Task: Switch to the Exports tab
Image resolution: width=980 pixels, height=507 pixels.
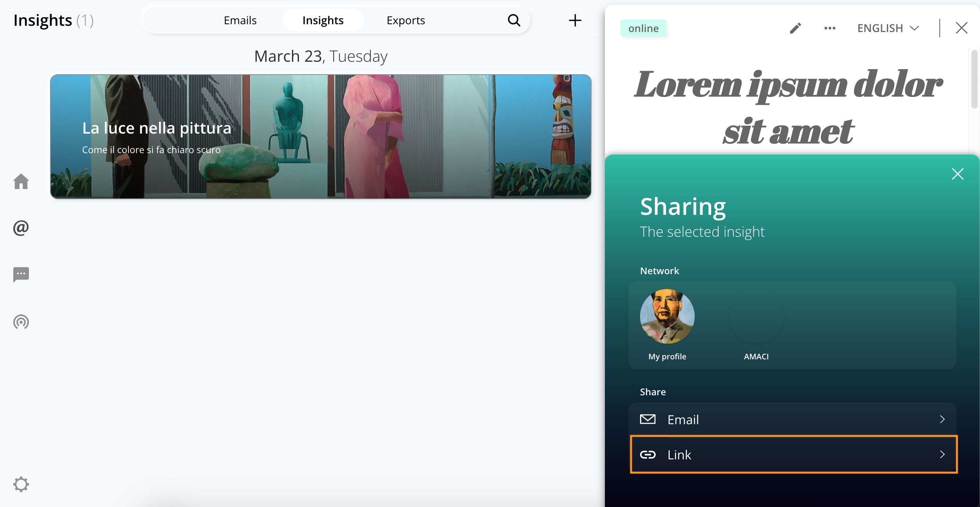Action: click(x=406, y=20)
